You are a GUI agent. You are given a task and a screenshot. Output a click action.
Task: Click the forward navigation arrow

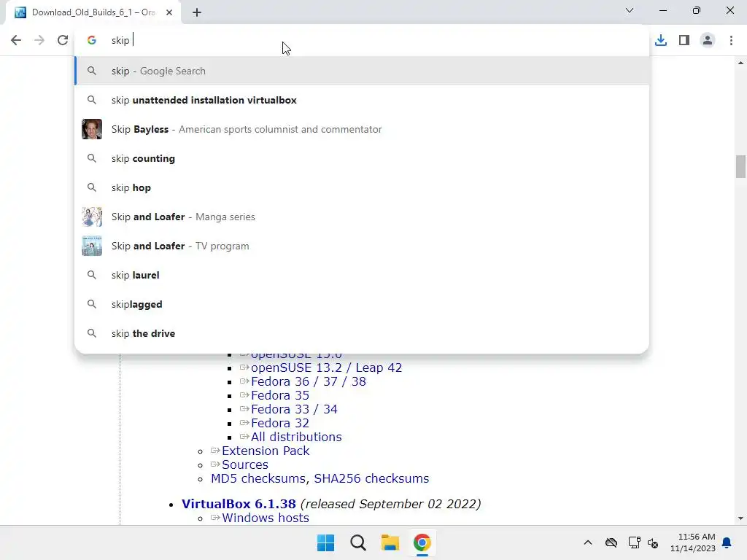coord(39,40)
